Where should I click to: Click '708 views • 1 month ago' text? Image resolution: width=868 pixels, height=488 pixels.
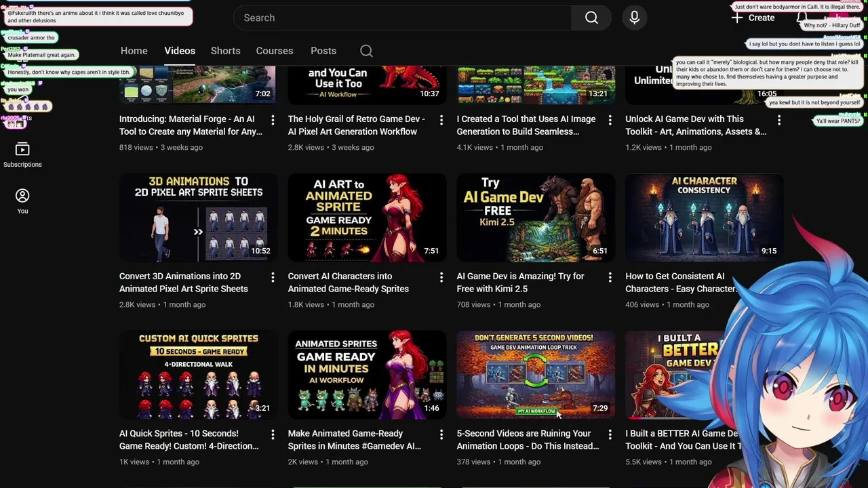click(499, 304)
